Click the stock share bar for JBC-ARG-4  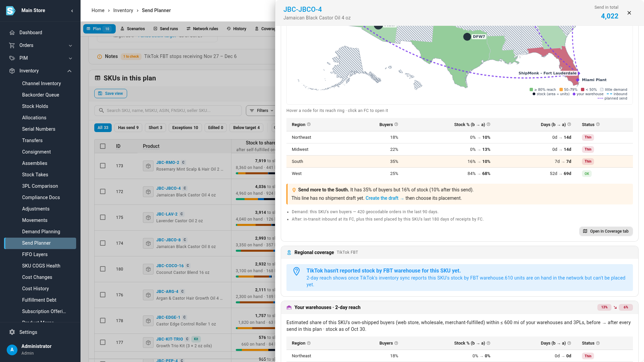(256, 302)
